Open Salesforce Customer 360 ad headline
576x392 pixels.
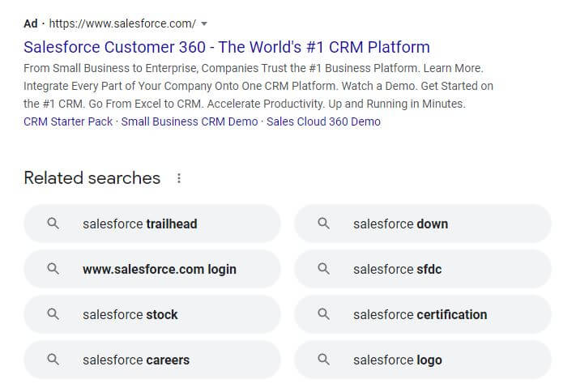227,47
